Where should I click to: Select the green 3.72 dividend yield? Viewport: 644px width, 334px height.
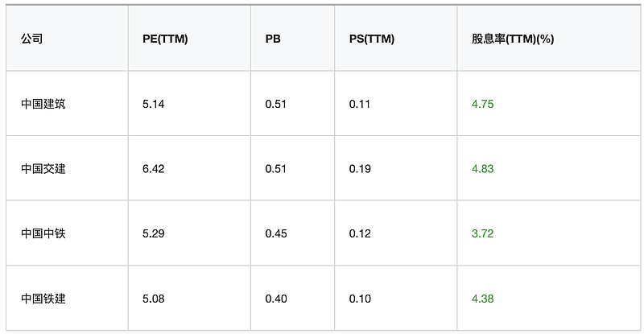pos(482,233)
